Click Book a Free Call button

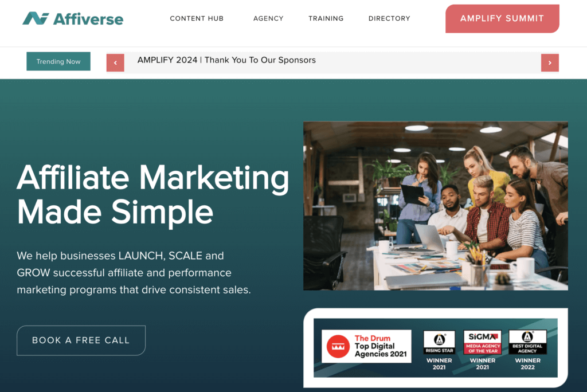(81, 340)
